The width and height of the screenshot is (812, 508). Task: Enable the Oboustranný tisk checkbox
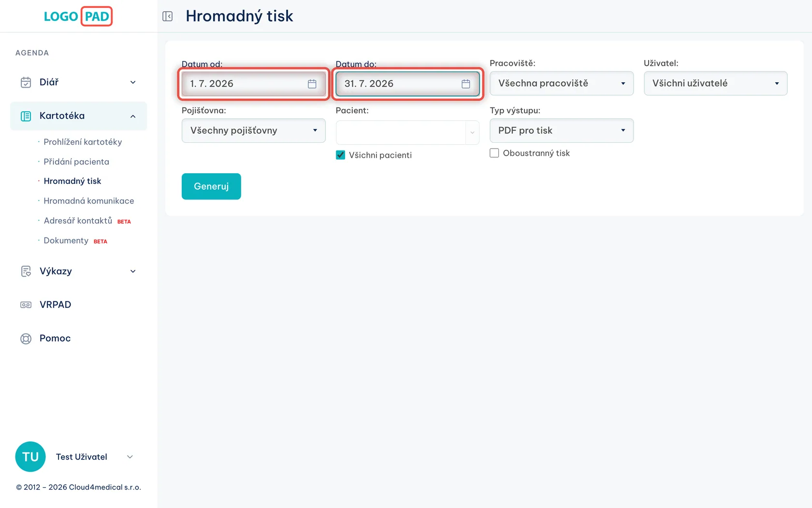494,153
